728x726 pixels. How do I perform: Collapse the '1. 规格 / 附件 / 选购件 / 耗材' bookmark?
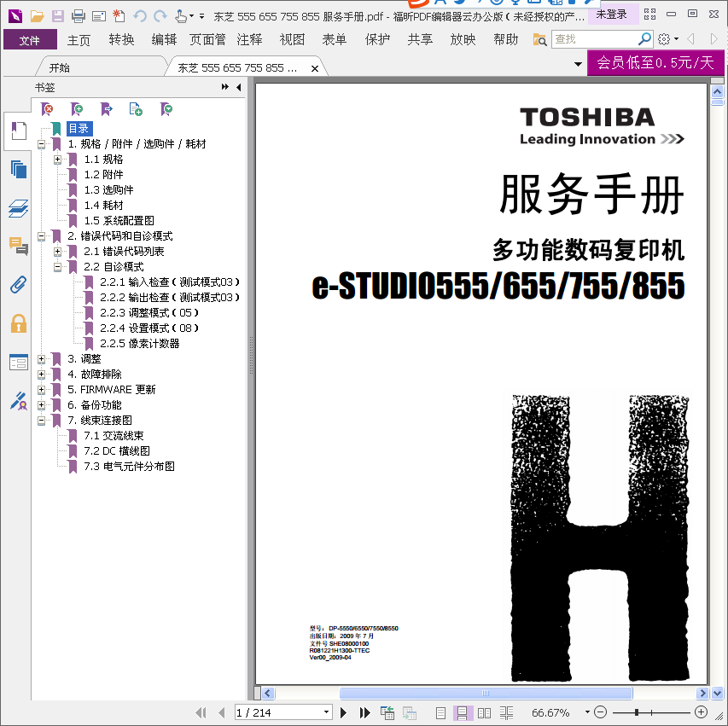click(x=41, y=144)
